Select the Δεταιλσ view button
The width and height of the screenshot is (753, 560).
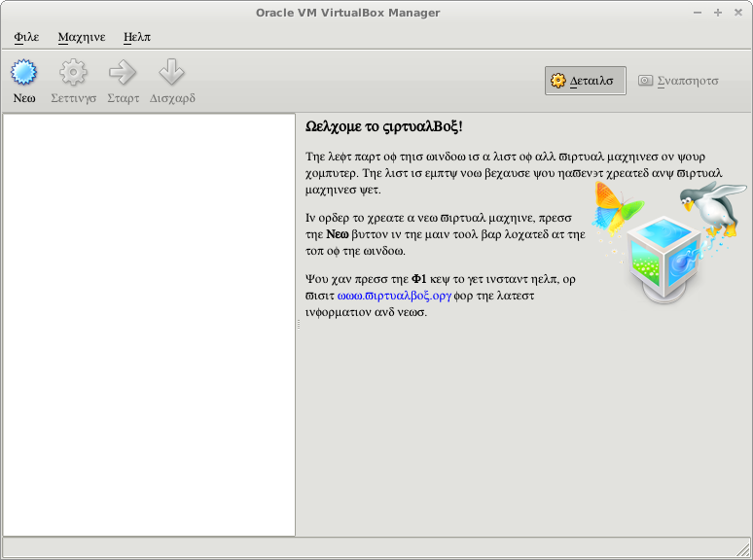click(x=585, y=81)
